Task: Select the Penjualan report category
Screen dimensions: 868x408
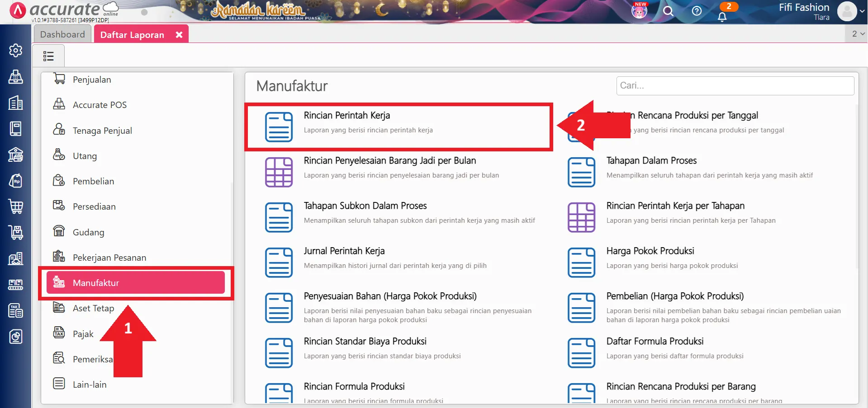Action: click(x=92, y=80)
